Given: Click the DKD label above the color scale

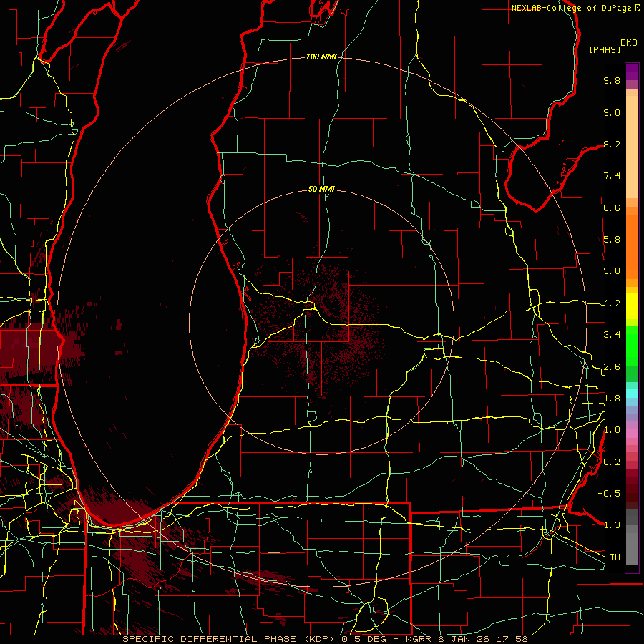Looking at the screenshot, I should (629, 43).
